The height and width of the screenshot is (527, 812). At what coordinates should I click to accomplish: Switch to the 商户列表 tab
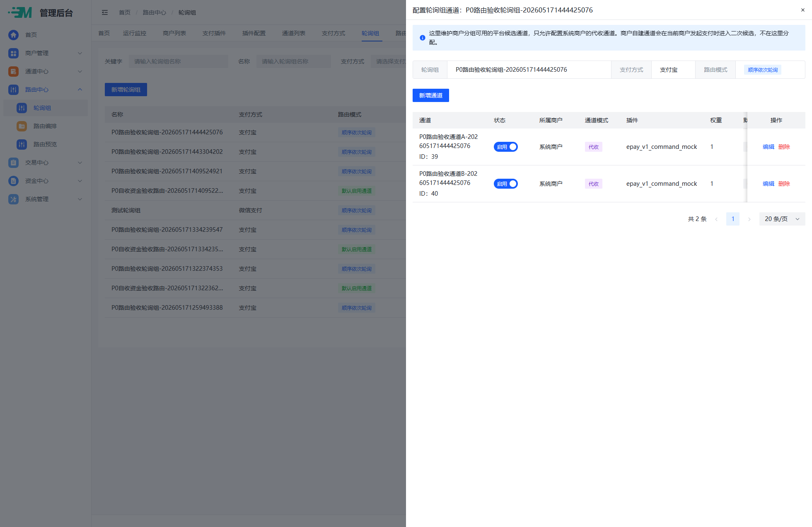coord(174,33)
